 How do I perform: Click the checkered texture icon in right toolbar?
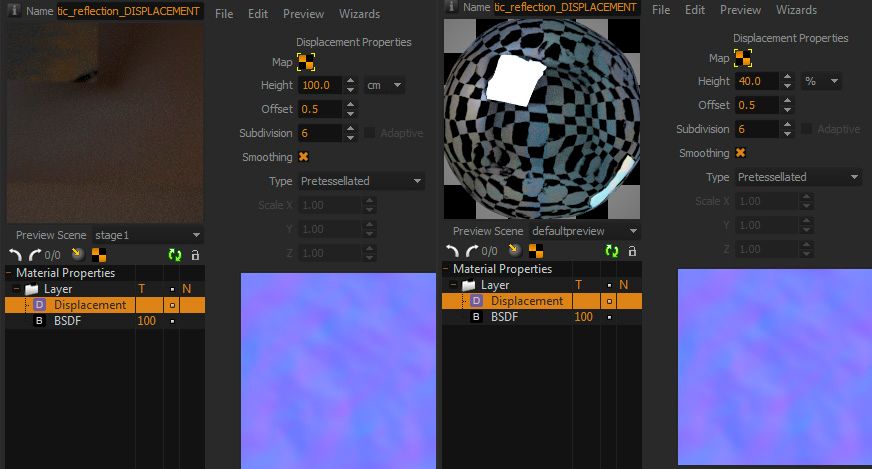(x=536, y=251)
